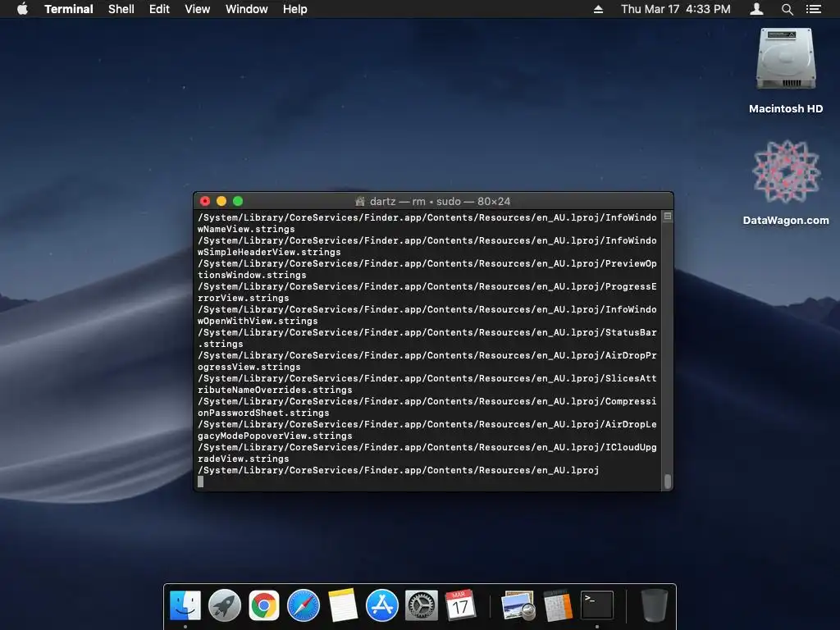Click the line 'tionsWindow.strings'
The width and height of the screenshot is (840, 630).
pos(252,275)
